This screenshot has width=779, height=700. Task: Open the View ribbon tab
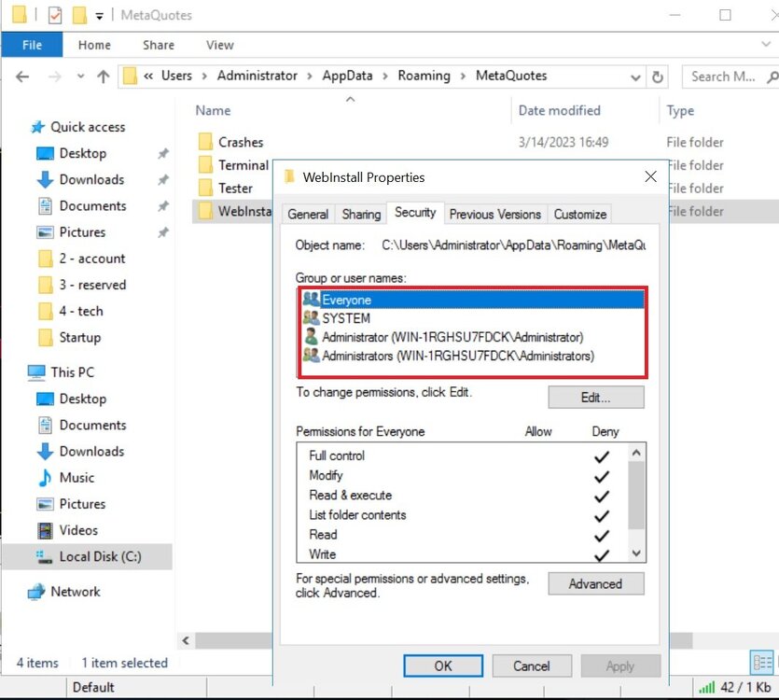(219, 45)
